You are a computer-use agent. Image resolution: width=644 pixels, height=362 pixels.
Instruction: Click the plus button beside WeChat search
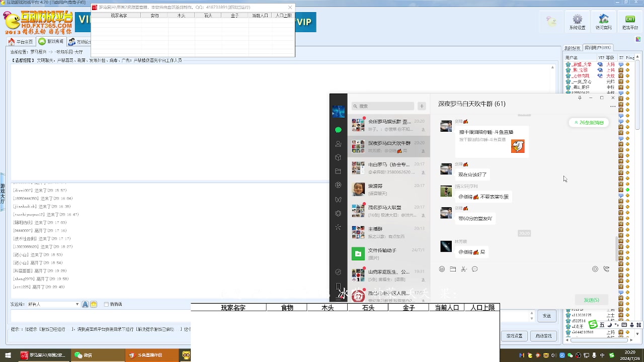click(422, 106)
